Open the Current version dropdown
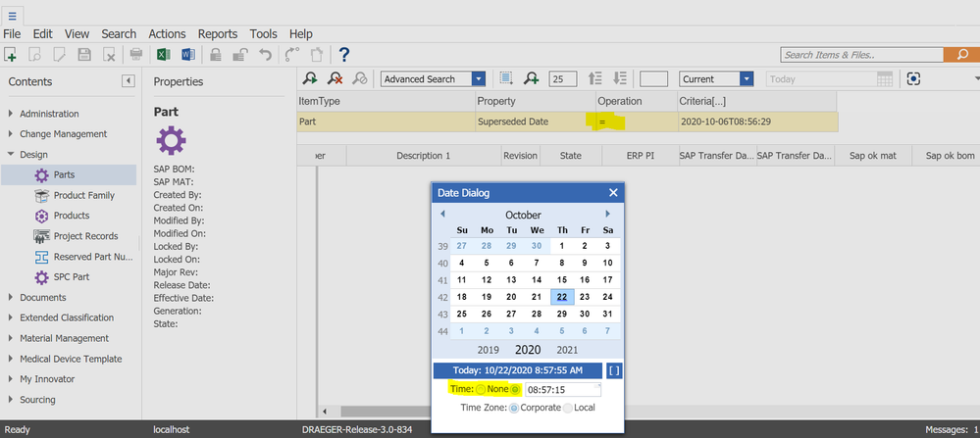 point(747,79)
